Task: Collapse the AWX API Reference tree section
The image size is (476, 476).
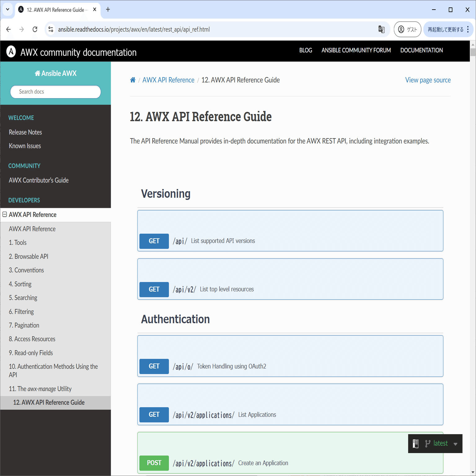Action: [x=4, y=214]
